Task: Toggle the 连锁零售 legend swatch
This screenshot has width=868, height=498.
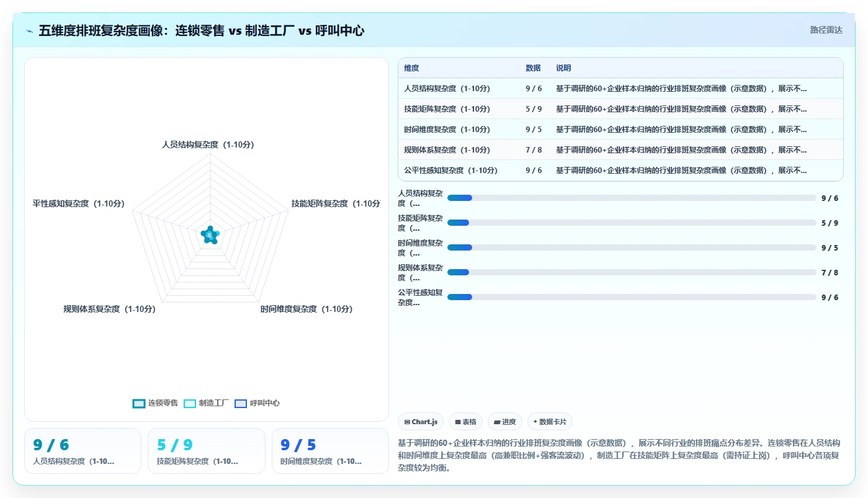Action: pos(139,403)
